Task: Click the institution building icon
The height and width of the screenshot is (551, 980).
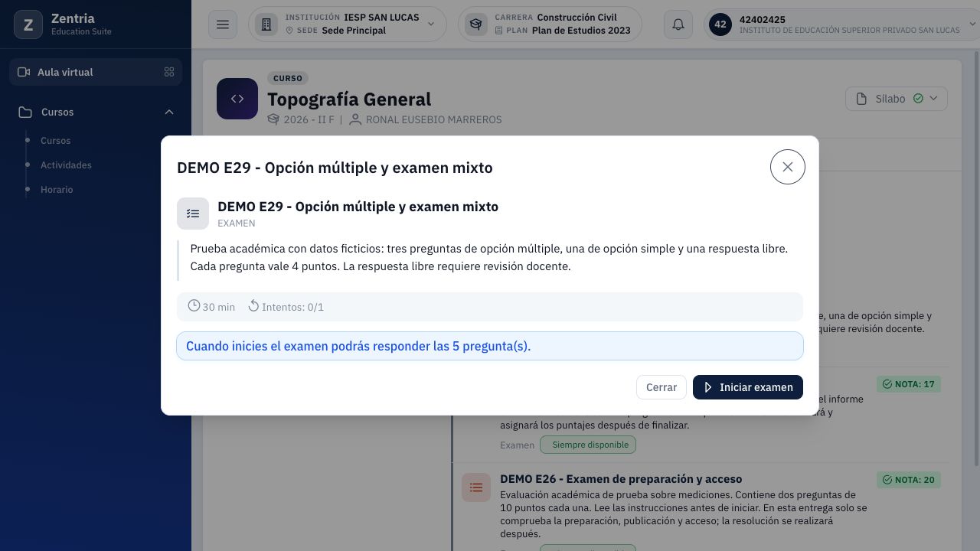Action: [266, 24]
